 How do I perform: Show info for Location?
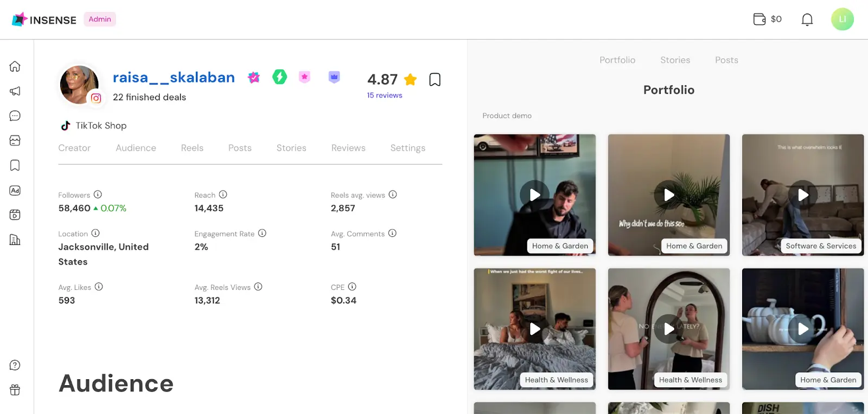[x=95, y=233]
